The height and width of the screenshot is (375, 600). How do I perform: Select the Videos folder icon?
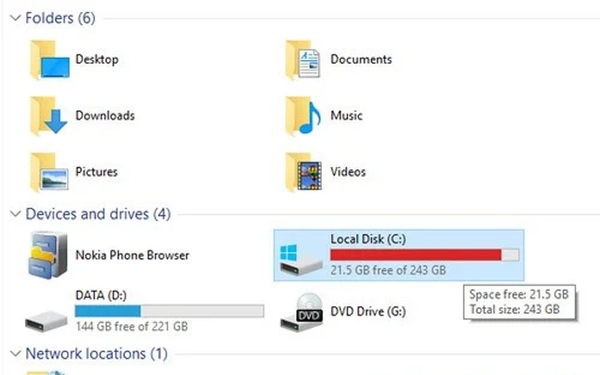point(303,172)
